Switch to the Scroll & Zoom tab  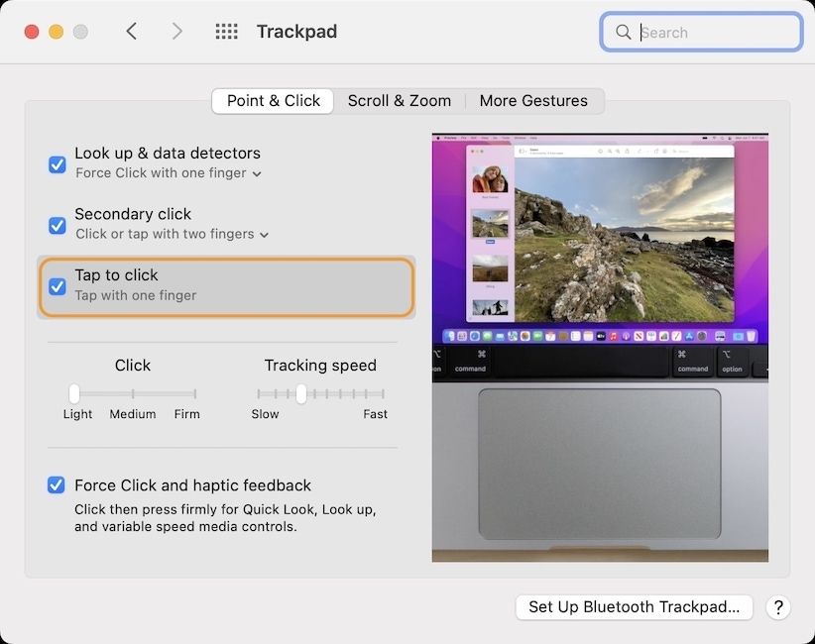point(399,101)
